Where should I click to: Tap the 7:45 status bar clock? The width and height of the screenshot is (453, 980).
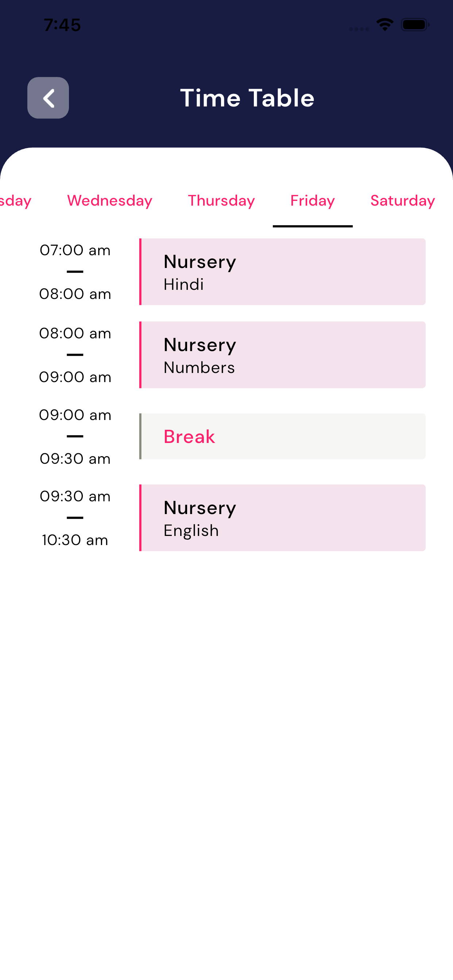[x=62, y=25]
